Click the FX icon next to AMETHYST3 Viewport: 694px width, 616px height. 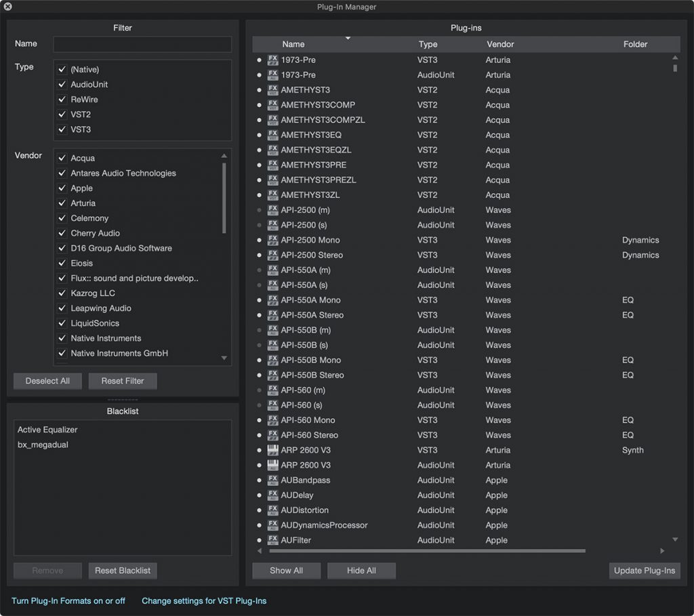(272, 90)
